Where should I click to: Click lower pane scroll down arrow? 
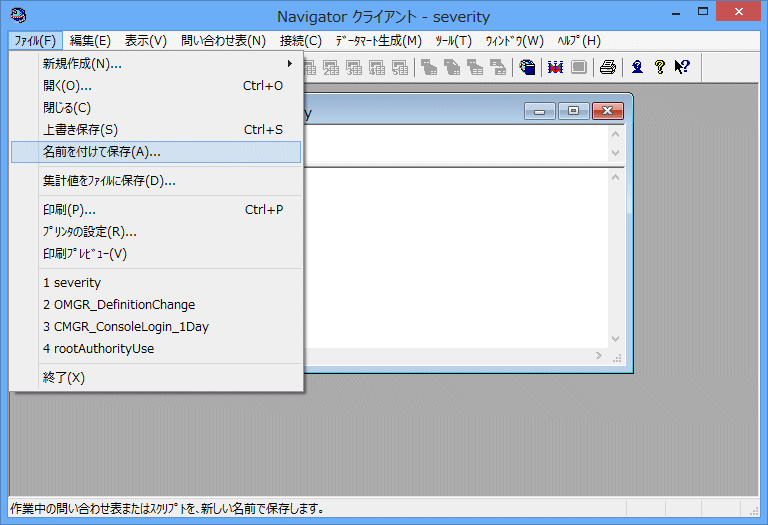[x=616, y=339]
